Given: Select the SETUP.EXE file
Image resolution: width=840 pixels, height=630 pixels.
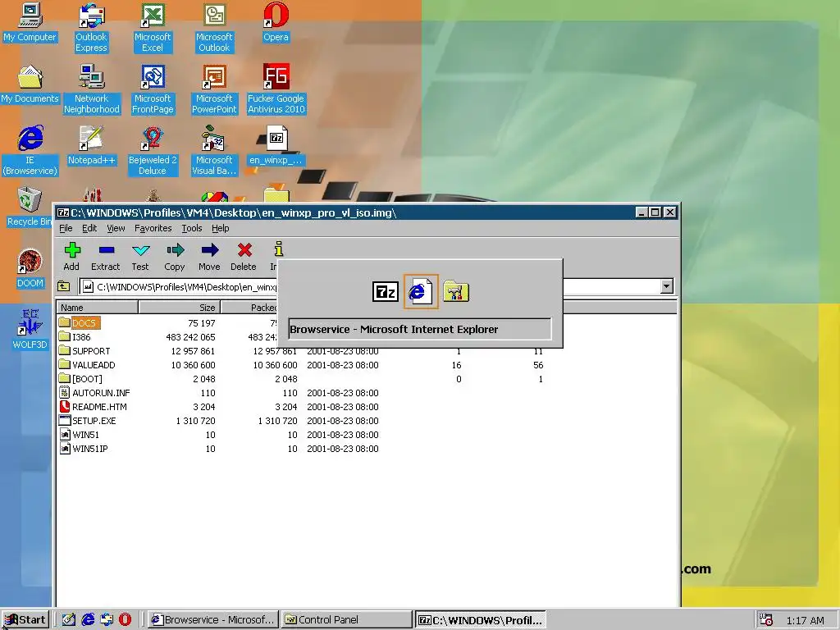Looking at the screenshot, I should (87, 421).
